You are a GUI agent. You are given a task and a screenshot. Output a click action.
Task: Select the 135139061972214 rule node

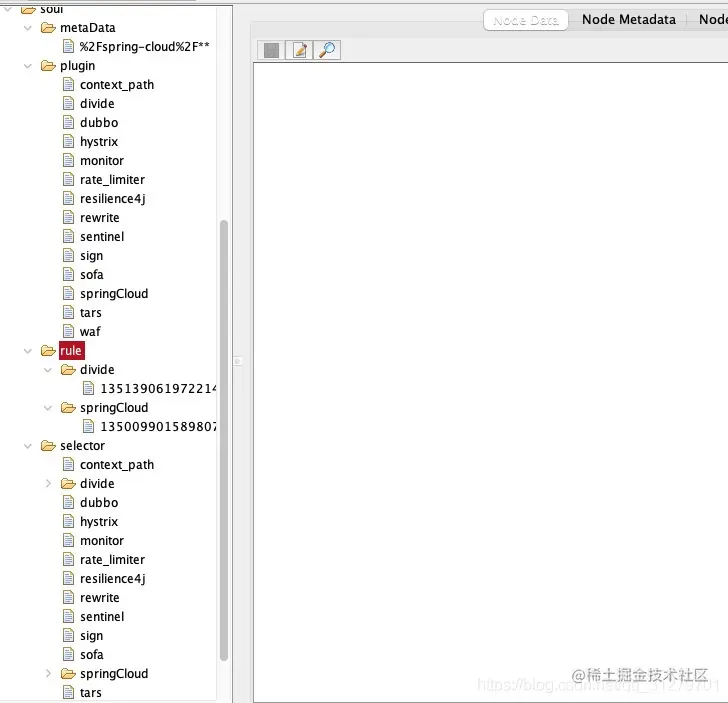tap(158, 389)
